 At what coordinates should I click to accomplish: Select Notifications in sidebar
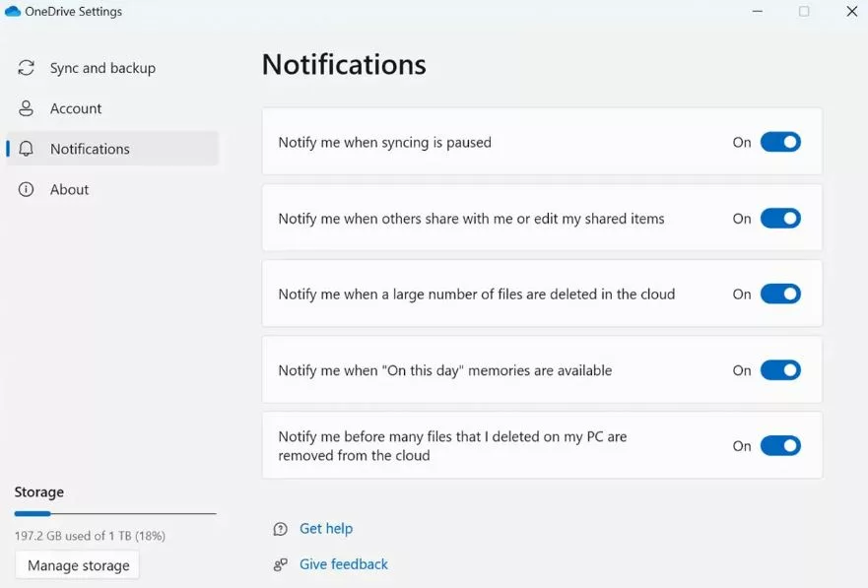coord(112,149)
